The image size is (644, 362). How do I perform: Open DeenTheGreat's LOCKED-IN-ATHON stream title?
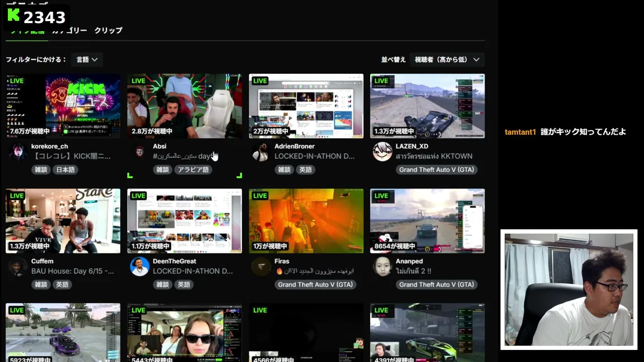point(193,271)
